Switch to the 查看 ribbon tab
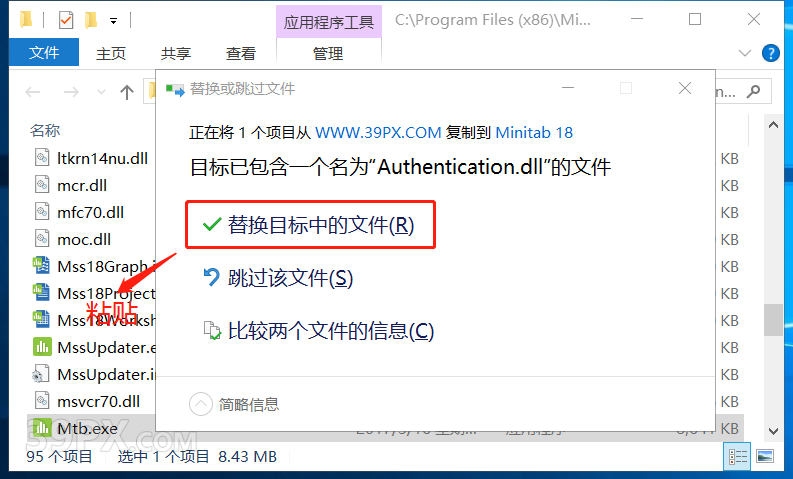Image resolution: width=793 pixels, height=479 pixels. (241, 53)
